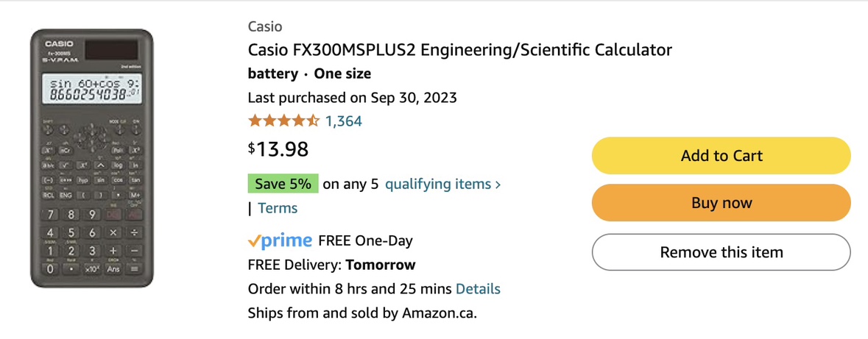
Task: Click the yellow Add to Cart button
Action: tap(721, 156)
